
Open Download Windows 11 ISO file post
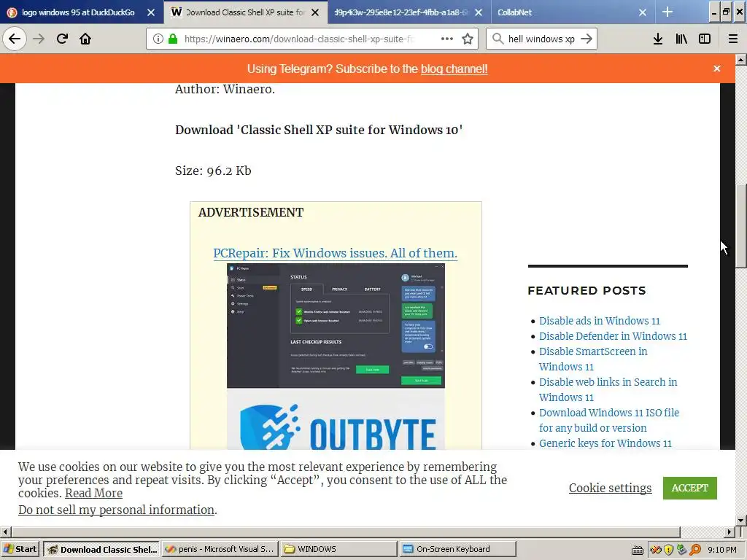[609, 420]
